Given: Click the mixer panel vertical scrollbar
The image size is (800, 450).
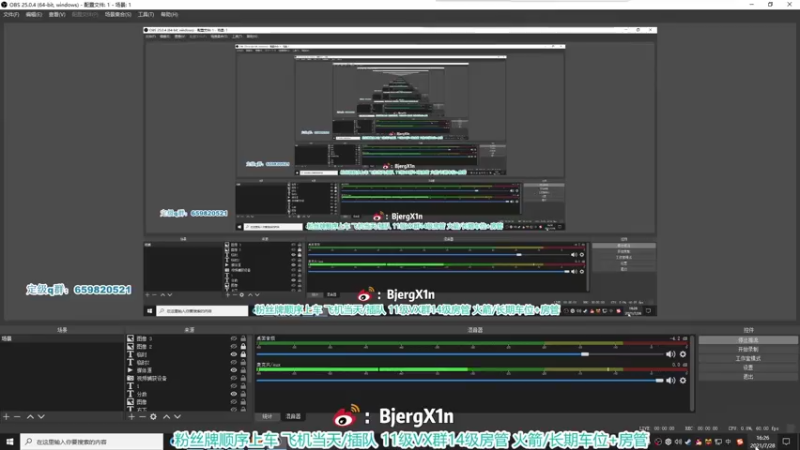Looking at the screenshot, I should (x=692, y=373).
